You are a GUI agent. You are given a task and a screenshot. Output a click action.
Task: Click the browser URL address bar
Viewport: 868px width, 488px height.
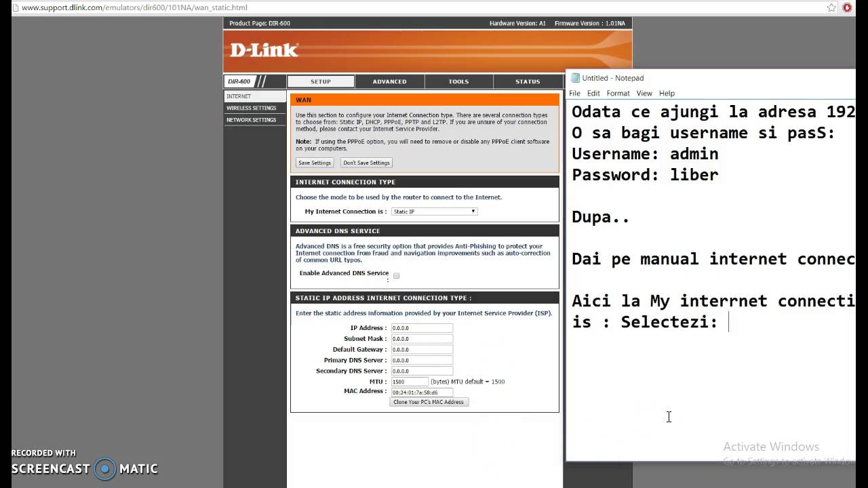pyautogui.click(x=420, y=7)
